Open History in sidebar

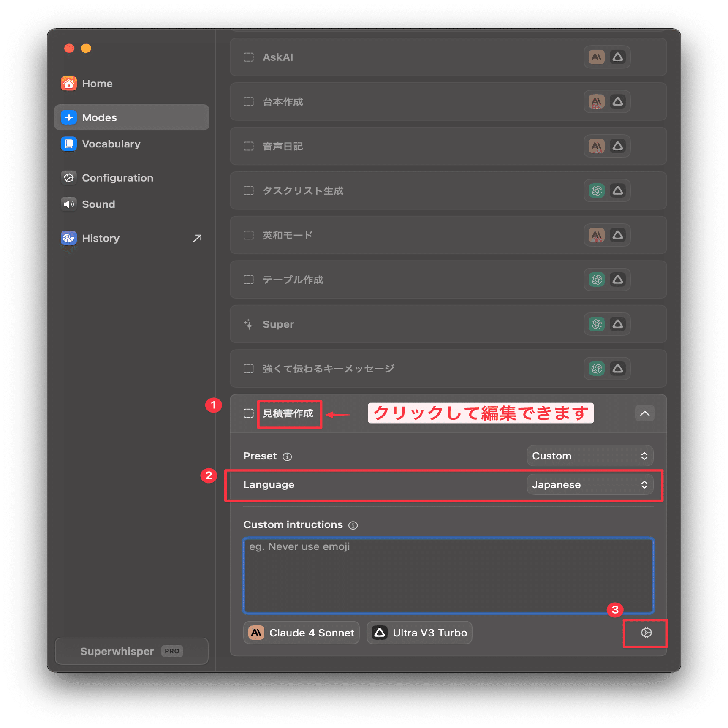[x=132, y=238]
